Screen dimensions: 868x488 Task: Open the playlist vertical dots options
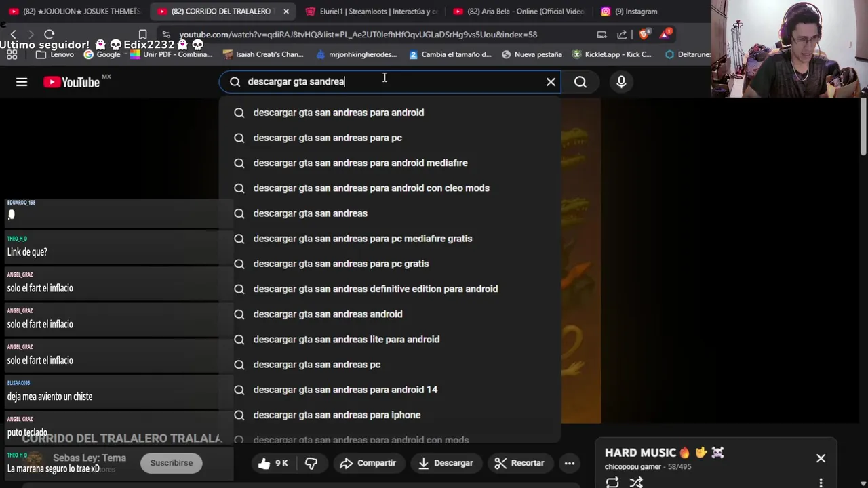(x=821, y=482)
